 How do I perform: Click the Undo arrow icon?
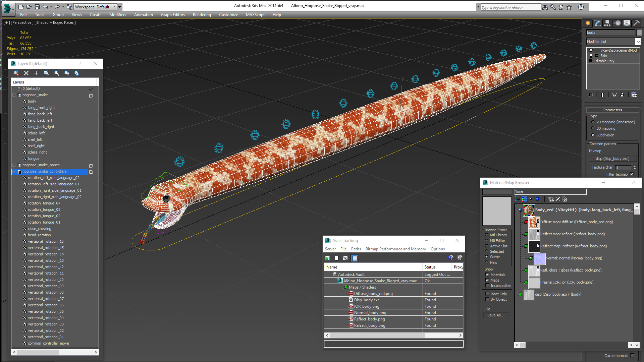coord(45,7)
